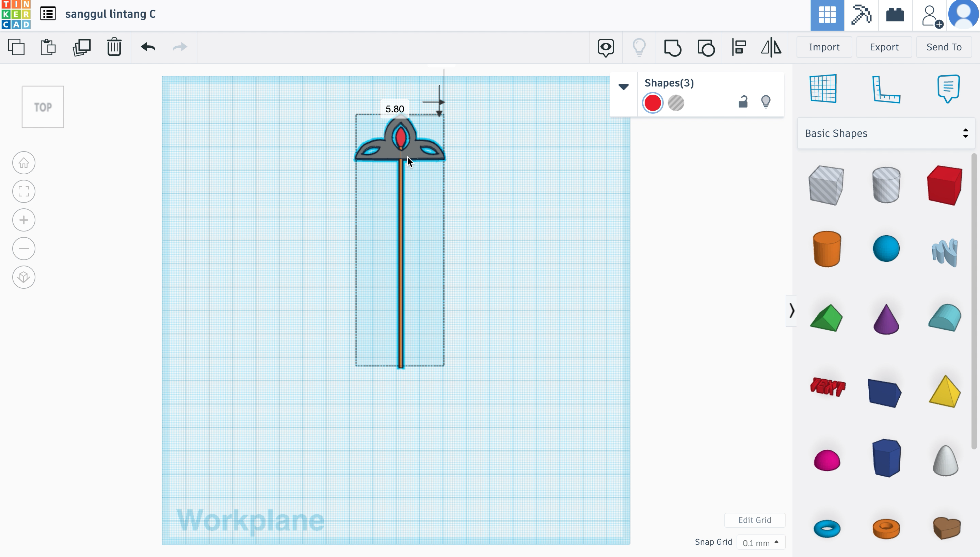980x557 pixels.
Task: Pick the orange Cylinder shape
Action: 827,249
